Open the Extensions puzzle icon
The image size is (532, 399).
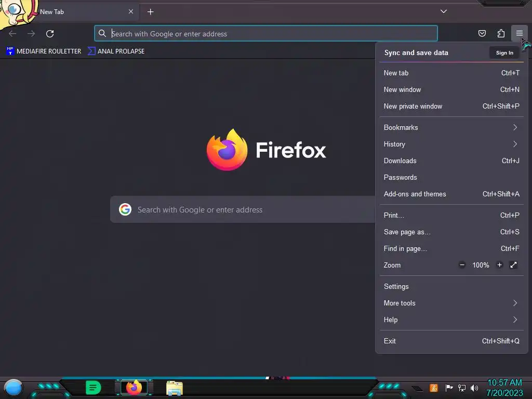(x=501, y=33)
